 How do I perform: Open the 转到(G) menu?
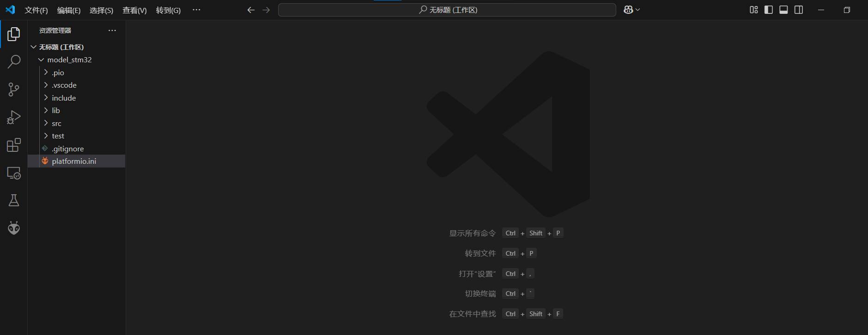168,10
